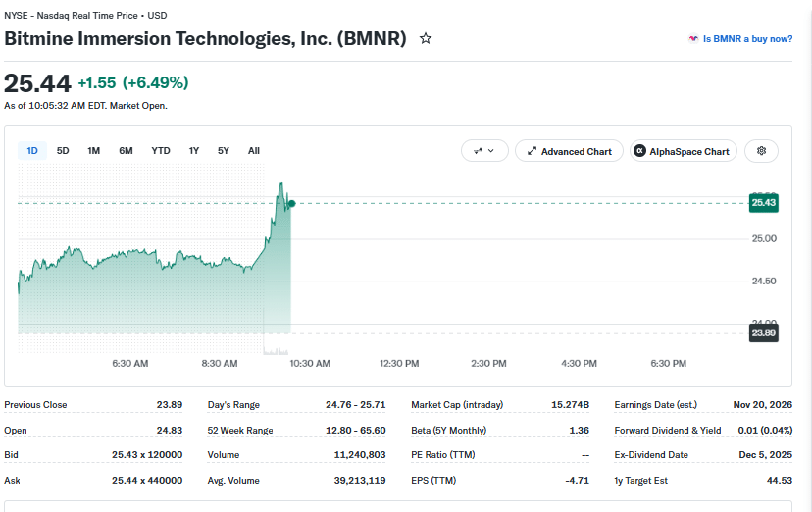The image size is (812, 512).
Task: Click the 15.274B market cap value
Action: [570, 405]
